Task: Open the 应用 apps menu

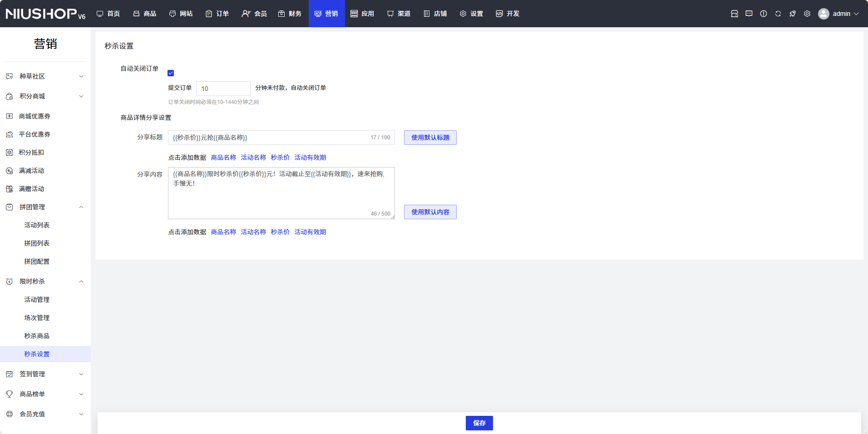Action: click(363, 14)
